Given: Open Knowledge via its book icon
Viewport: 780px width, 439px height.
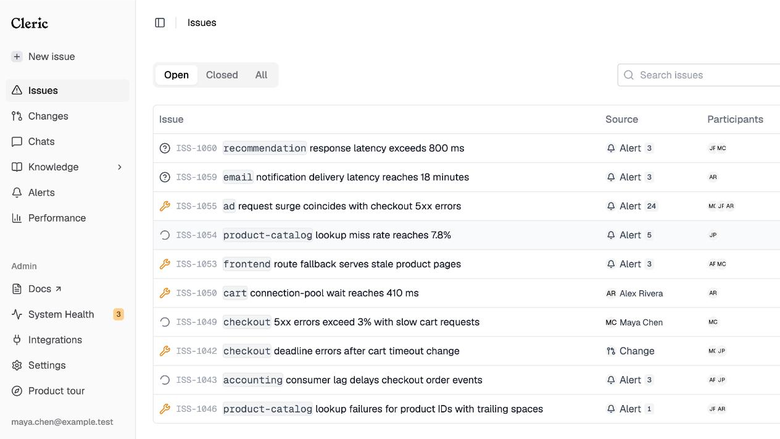Looking at the screenshot, I should point(17,167).
